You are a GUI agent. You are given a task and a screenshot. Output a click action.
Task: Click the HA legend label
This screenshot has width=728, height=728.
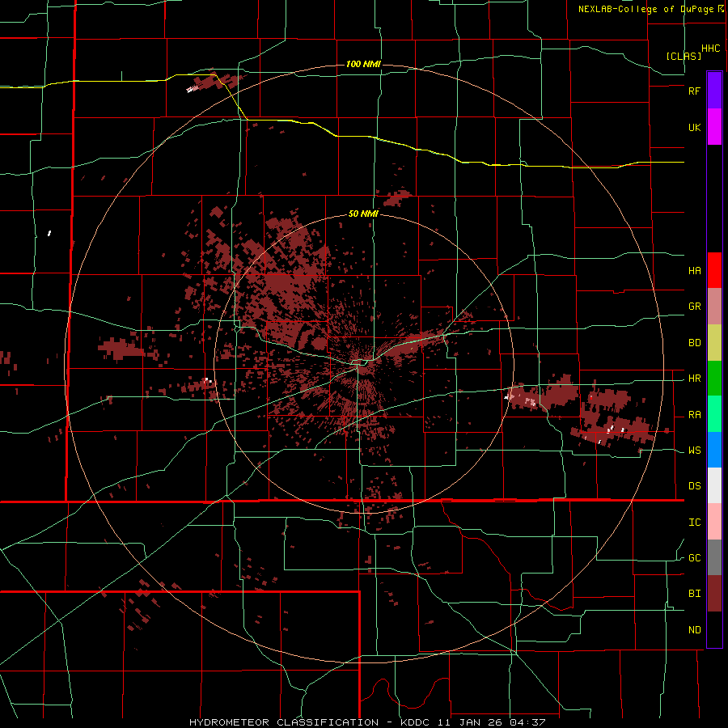[695, 271]
